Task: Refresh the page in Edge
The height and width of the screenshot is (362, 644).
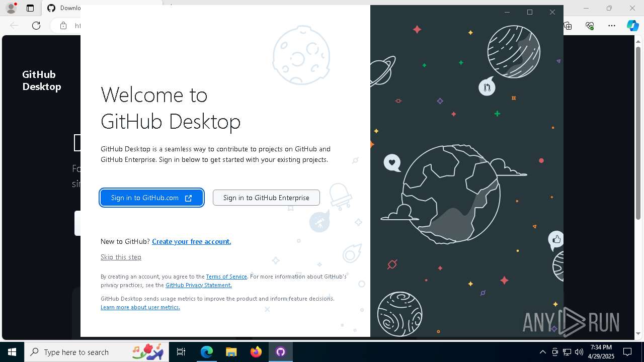Action: pyautogui.click(x=36, y=26)
